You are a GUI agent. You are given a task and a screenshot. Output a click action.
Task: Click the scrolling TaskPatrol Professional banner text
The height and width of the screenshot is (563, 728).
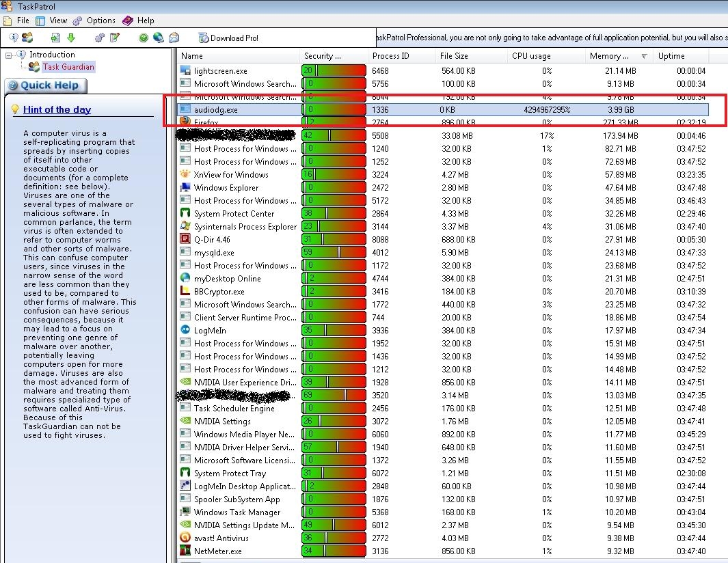(552, 38)
